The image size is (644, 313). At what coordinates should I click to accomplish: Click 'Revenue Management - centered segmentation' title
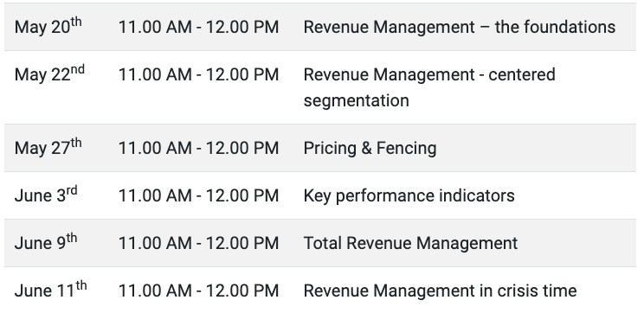[x=429, y=87]
